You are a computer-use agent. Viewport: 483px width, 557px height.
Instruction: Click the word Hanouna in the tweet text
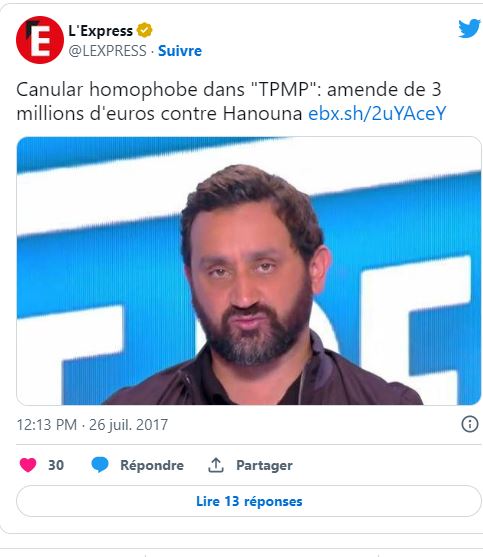click(x=262, y=114)
